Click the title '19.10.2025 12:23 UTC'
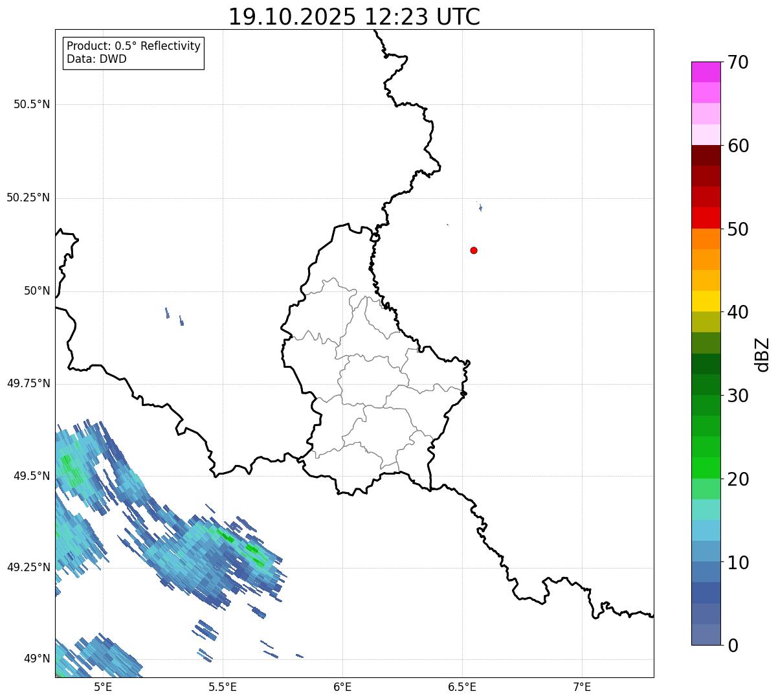778x700 pixels. (354, 16)
